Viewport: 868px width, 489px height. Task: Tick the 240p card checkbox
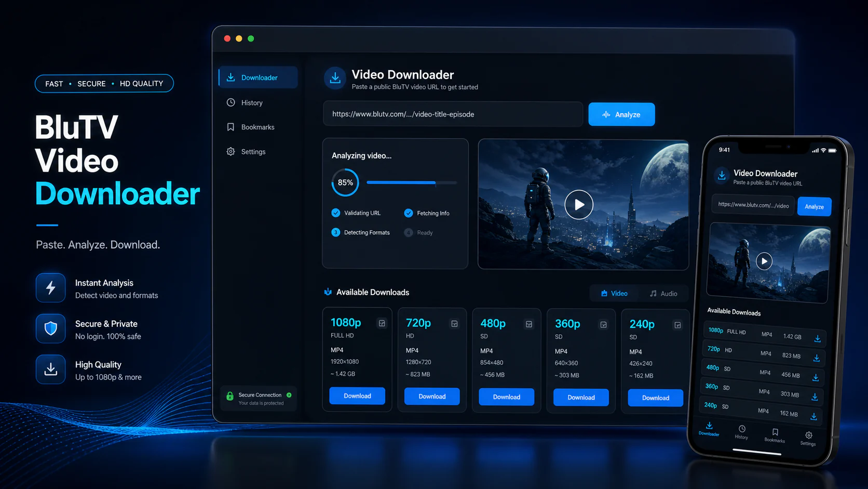tap(677, 325)
